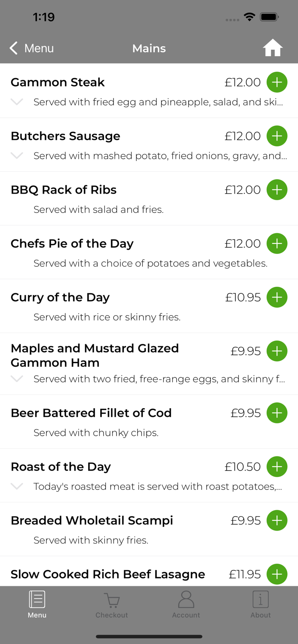Expand the Gammon Ham description chevron
Screen dimensions: 298x644
[x=16, y=379]
